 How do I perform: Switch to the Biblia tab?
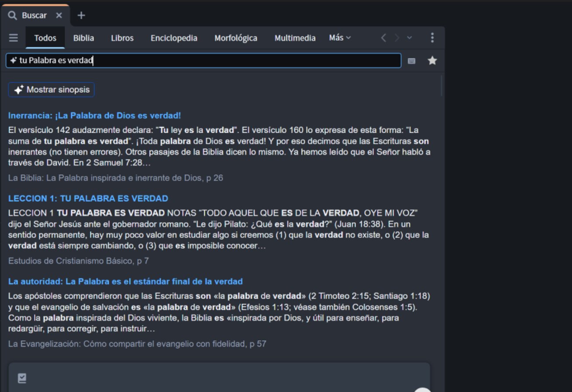[x=83, y=38]
